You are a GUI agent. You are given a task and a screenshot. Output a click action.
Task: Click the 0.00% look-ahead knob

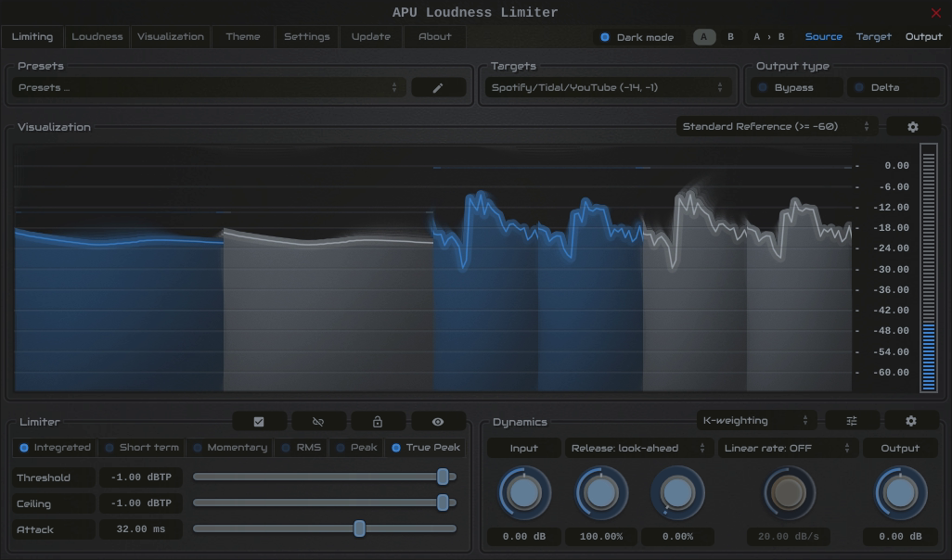tap(677, 493)
